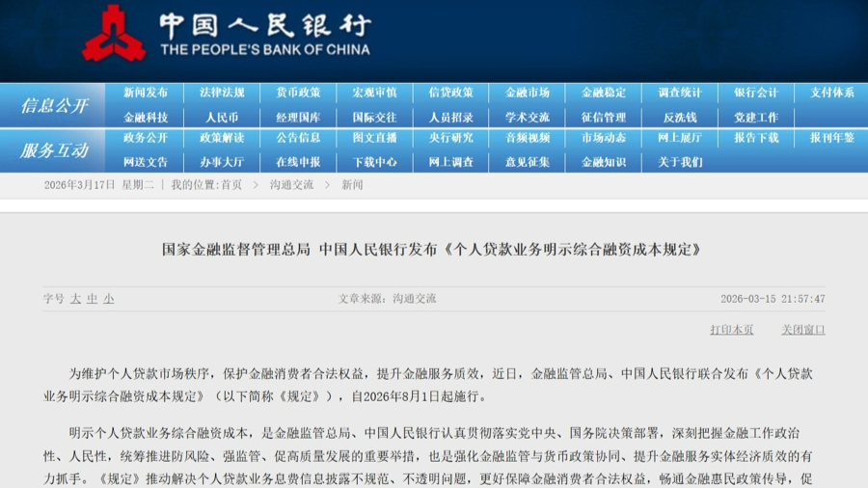This screenshot has height=488, width=868.
Task: Set font size to large with 大
Action: (75, 299)
